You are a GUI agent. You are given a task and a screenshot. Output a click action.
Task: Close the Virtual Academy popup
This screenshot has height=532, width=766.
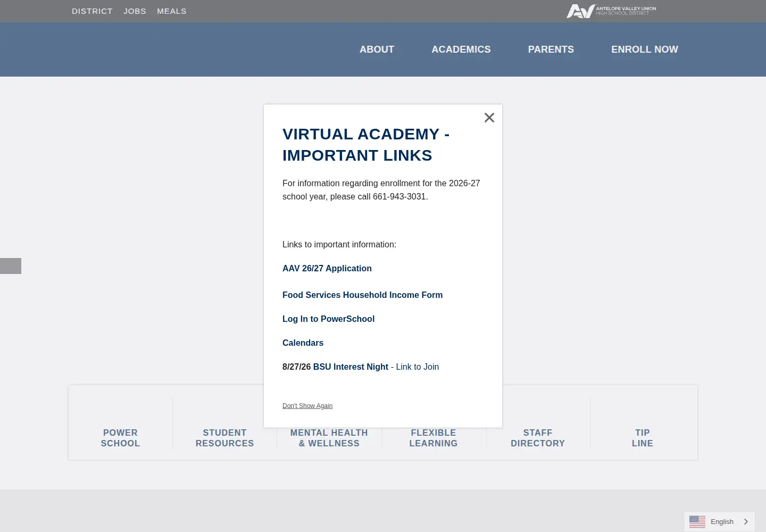coord(489,118)
